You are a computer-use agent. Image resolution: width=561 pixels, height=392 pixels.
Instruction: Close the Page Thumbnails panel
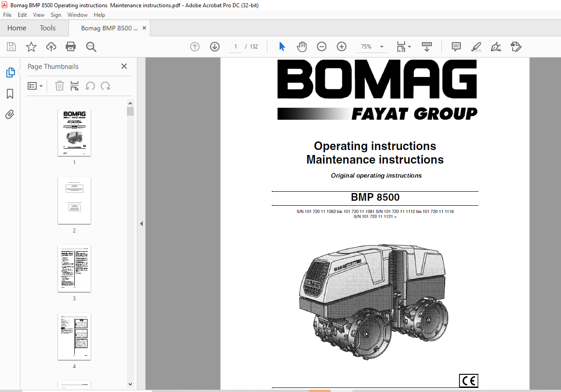[x=124, y=66]
